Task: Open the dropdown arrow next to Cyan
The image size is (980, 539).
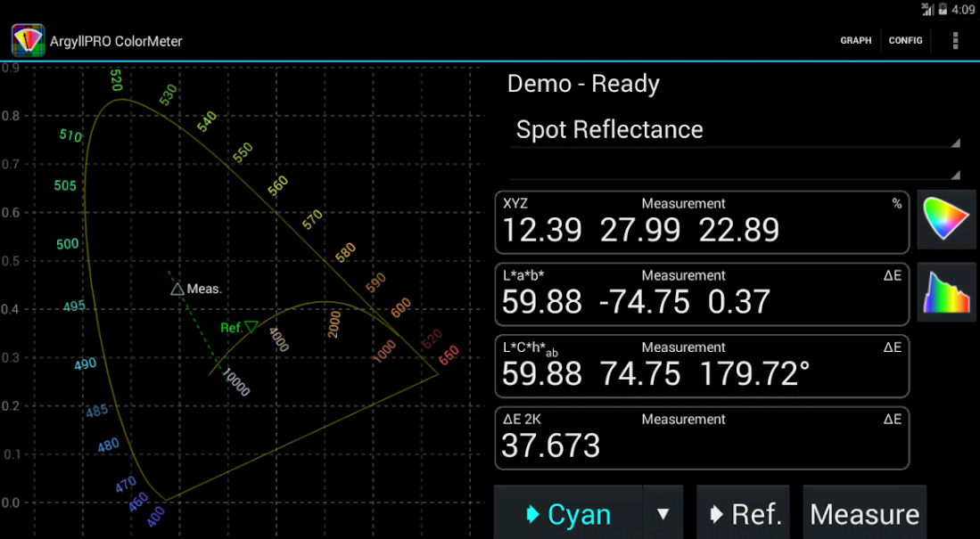Action: point(663,514)
